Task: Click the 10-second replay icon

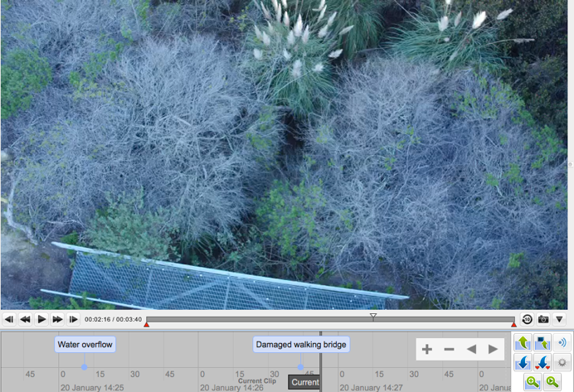Action: click(x=527, y=319)
